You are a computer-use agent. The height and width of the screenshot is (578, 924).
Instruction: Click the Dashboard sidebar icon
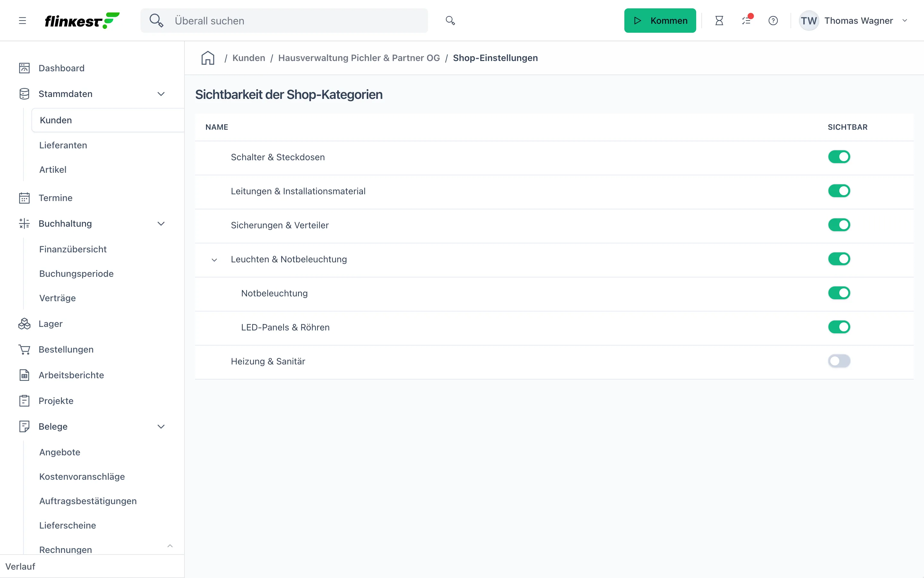[24, 68]
